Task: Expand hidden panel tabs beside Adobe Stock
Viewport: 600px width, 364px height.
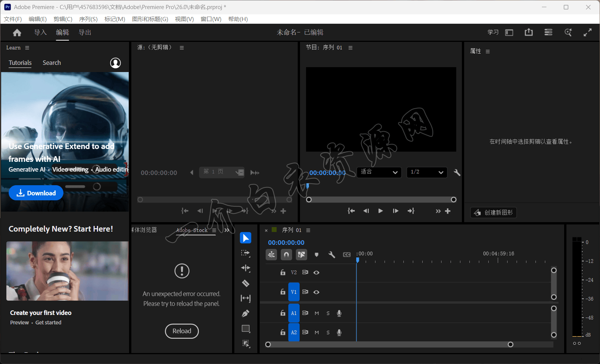Action: (227, 230)
